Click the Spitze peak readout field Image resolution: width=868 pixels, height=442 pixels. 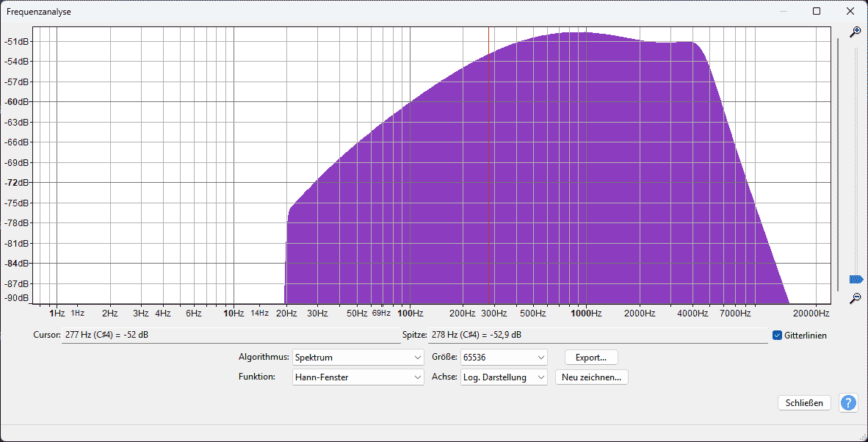pyautogui.click(x=598, y=336)
